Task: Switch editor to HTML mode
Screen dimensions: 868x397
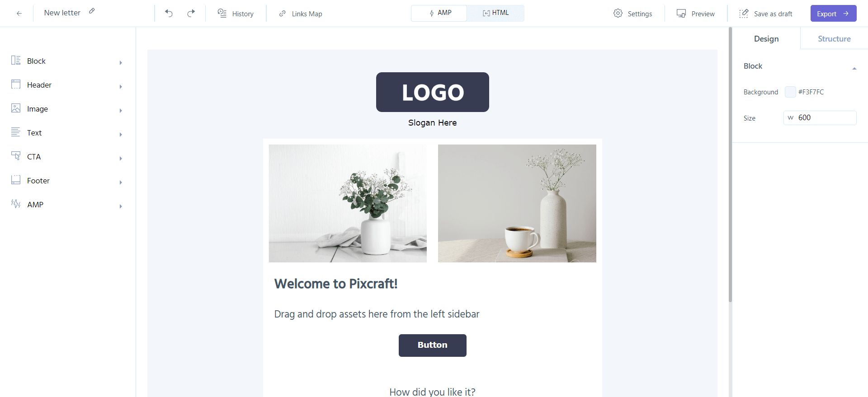Action: (x=495, y=13)
